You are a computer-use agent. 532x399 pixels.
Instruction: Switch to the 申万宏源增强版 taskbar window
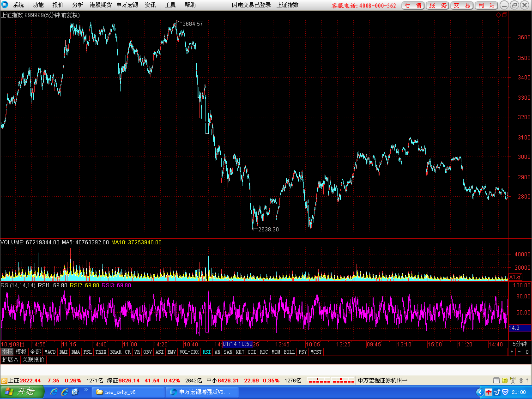click(202, 392)
